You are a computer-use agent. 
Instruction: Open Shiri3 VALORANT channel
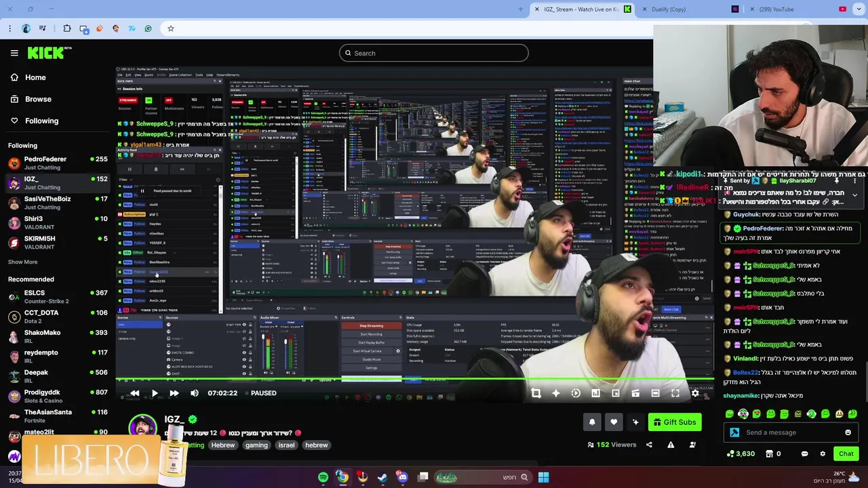57,222
